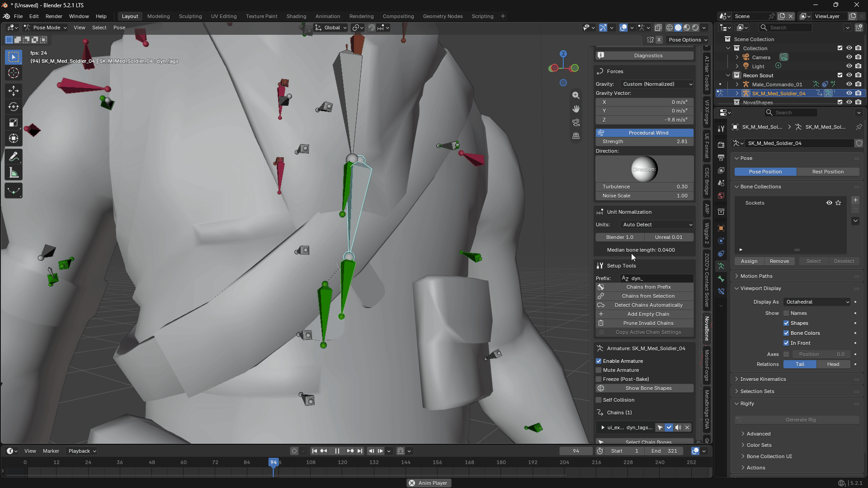
Task: Remove the ui_ex dyn_tags chain with X
Action: pos(687,427)
